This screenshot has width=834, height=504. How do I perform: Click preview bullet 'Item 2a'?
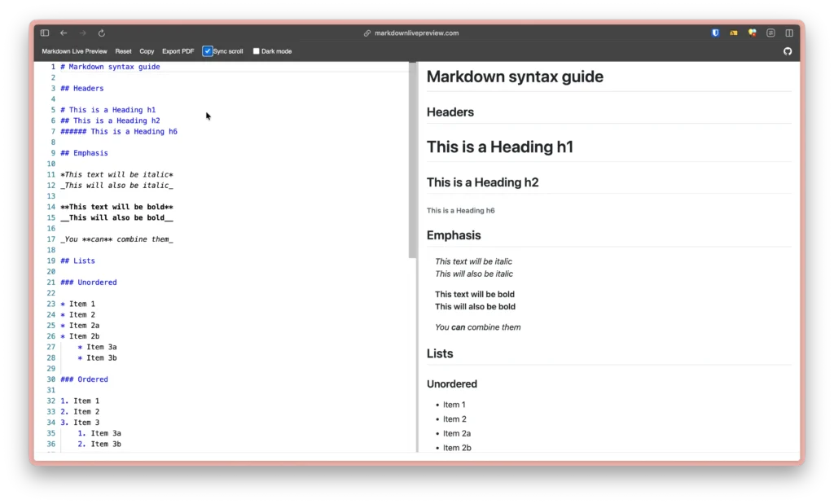coord(457,433)
